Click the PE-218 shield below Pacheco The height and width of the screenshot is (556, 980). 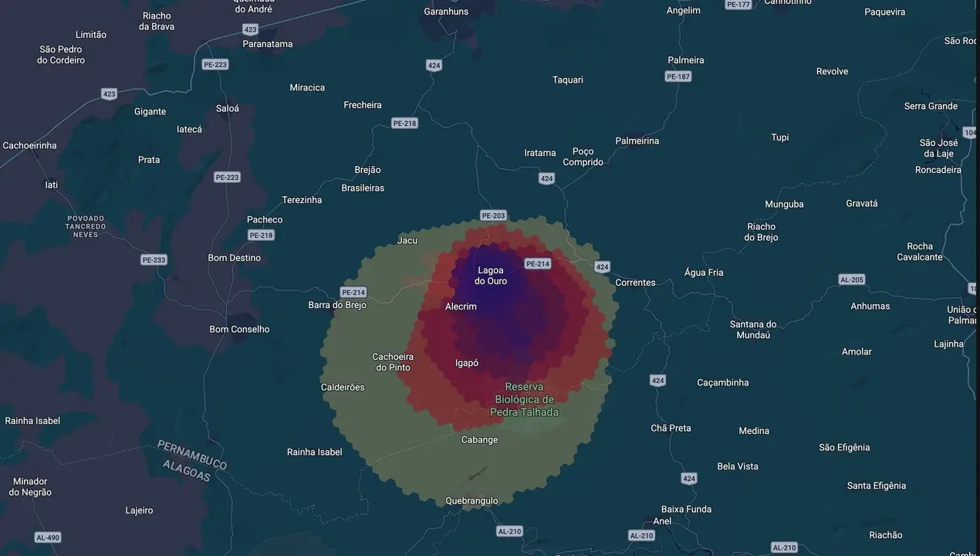pos(261,235)
